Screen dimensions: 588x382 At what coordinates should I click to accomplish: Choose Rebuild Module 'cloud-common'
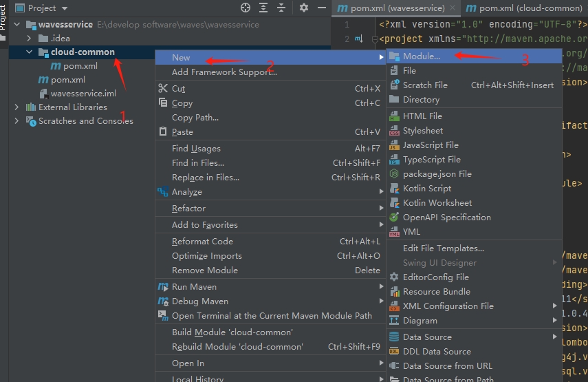[270, 347]
